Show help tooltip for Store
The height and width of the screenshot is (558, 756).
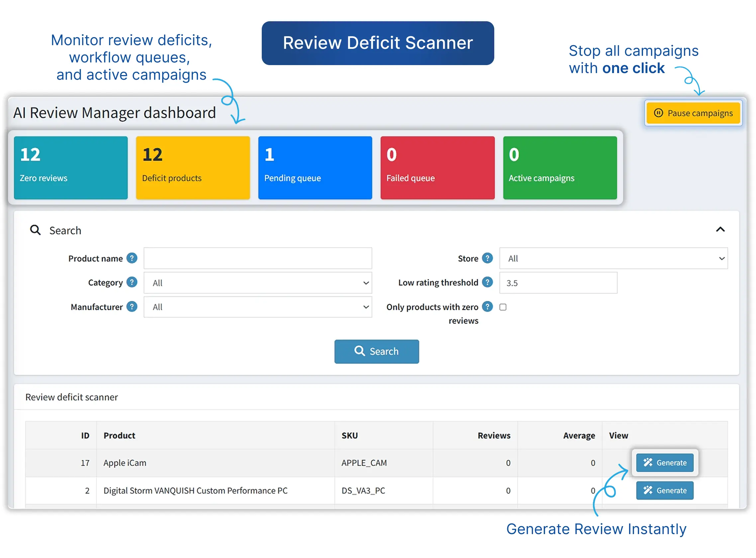[487, 258]
